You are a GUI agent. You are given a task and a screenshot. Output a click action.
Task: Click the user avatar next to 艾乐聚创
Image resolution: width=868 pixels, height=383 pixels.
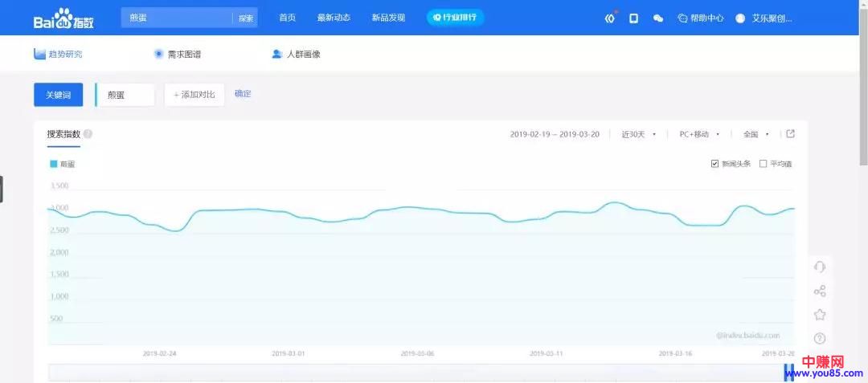pyautogui.click(x=740, y=18)
